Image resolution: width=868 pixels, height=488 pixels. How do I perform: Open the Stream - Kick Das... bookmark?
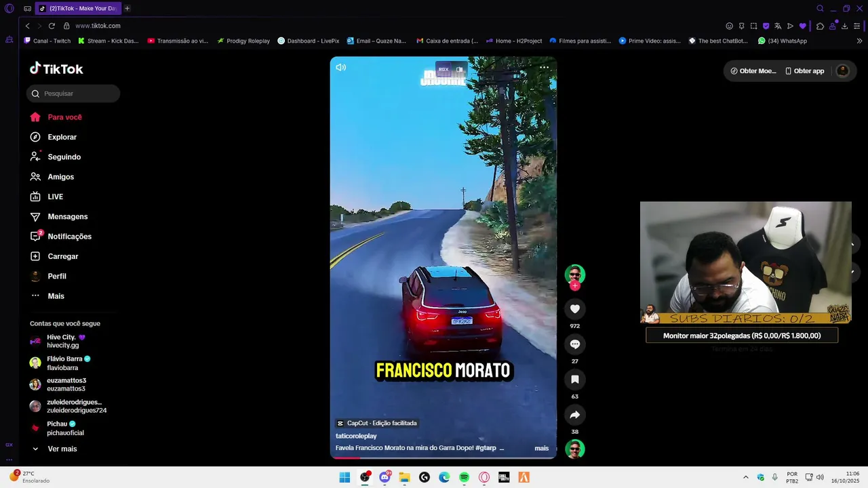pyautogui.click(x=108, y=41)
